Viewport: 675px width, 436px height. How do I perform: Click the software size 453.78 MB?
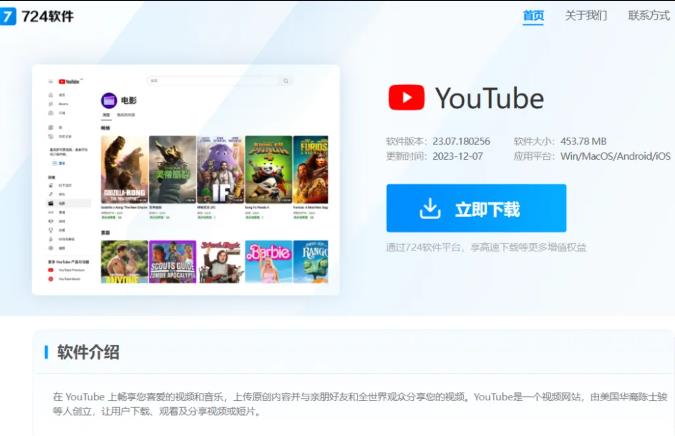pyautogui.click(x=583, y=141)
